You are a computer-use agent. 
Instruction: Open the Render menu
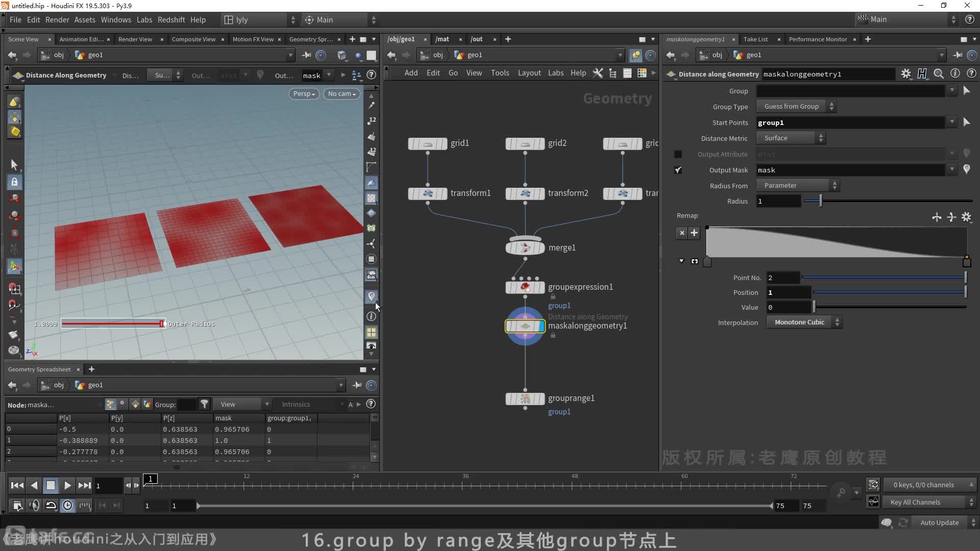coord(57,20)
